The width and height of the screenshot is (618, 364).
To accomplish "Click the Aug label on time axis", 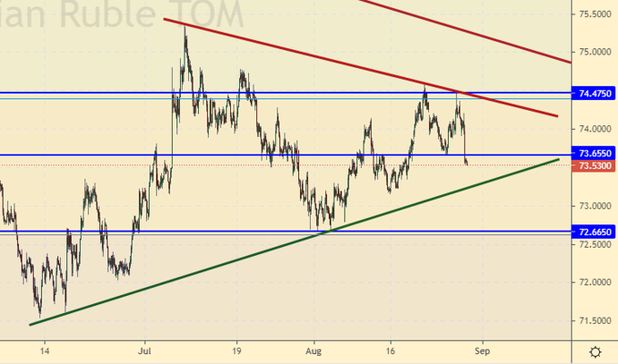I will [x=314, y=348].
